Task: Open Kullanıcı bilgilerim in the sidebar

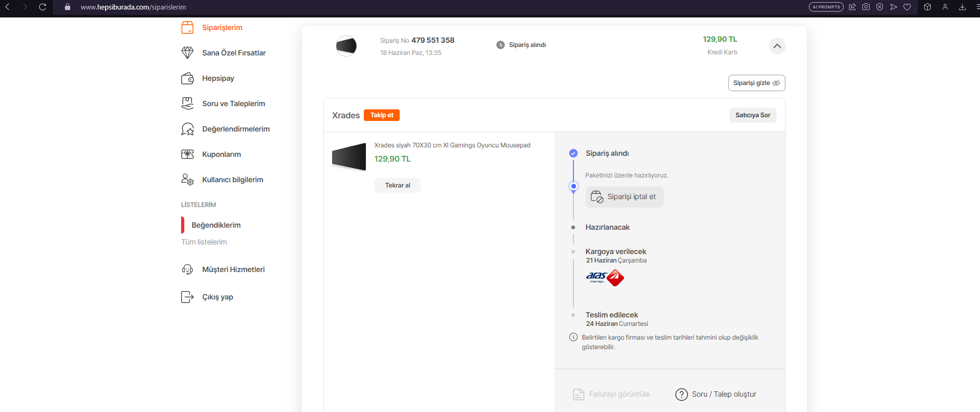Action: pos(232,180)
